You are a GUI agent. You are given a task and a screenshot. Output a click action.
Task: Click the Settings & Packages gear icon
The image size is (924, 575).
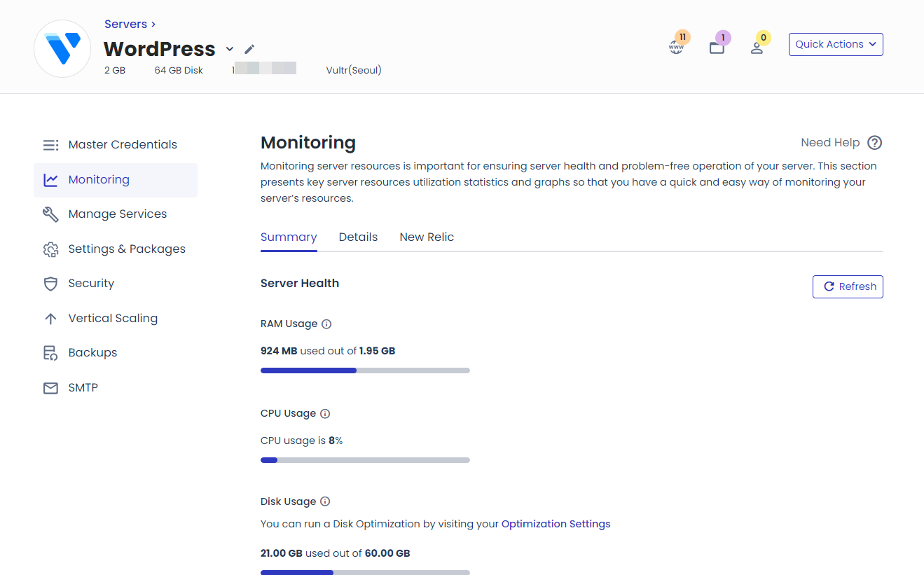[x=50, y=249]
